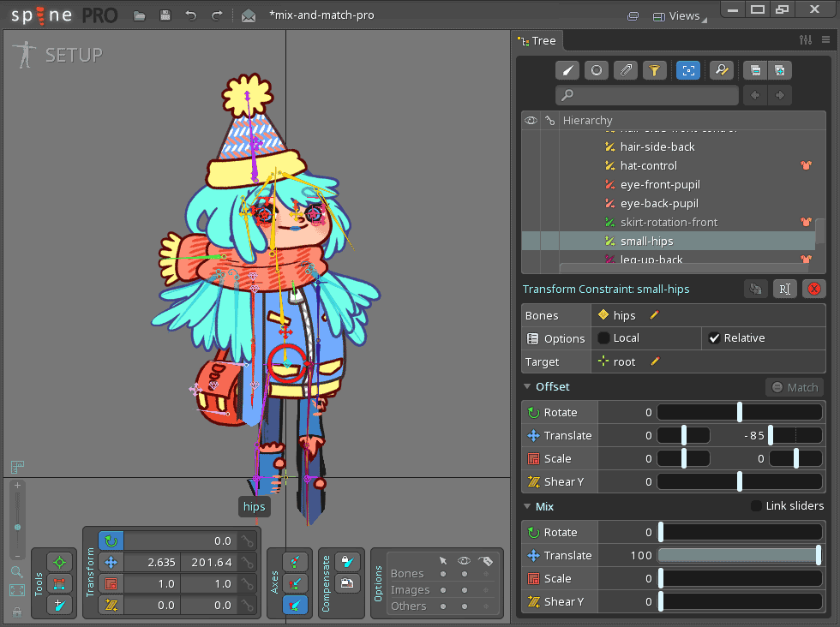
Task: Enable the Link sliders checkbox
Action: coord(756,506)
